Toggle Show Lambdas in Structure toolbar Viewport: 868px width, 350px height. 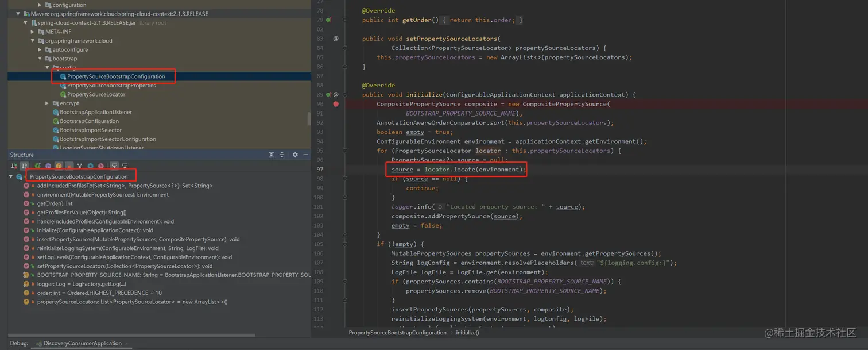pos(101,166)
